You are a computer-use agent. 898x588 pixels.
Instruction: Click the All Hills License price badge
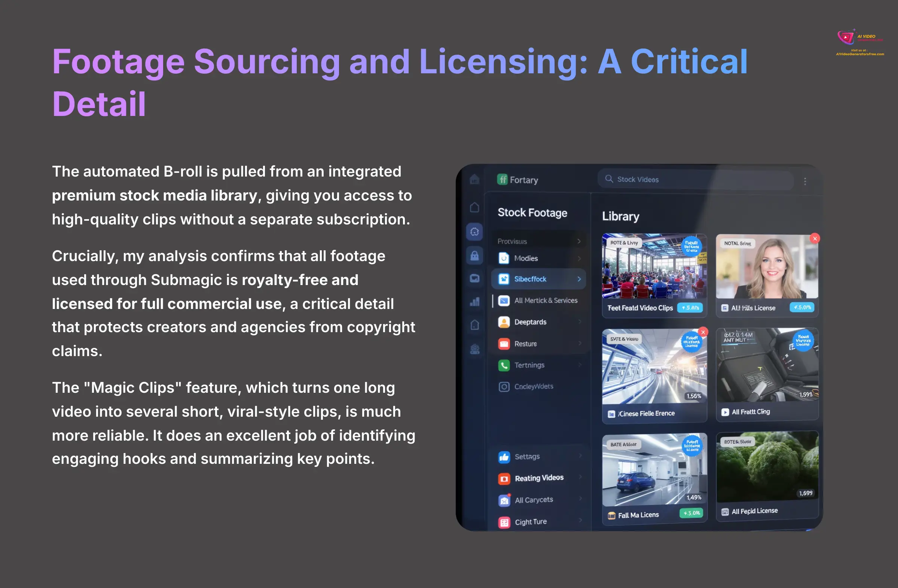(802, 307)
